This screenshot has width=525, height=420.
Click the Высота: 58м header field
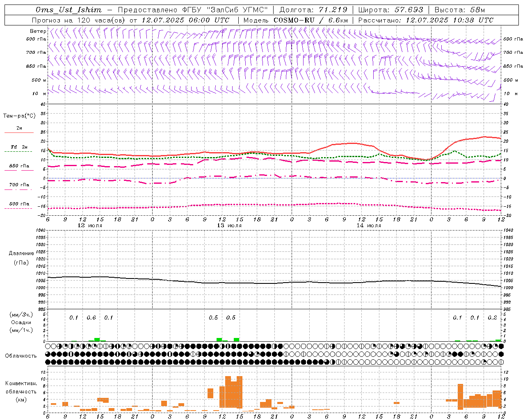[x=459, y=10]
